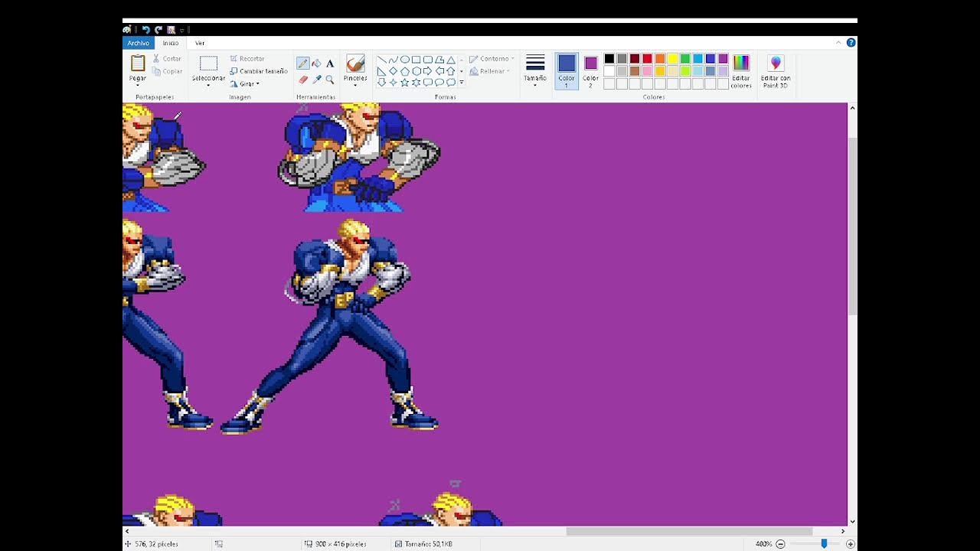Choose the Four-point star shape
The width and height of the screenshot is (980, 551).
pos(393,83)
